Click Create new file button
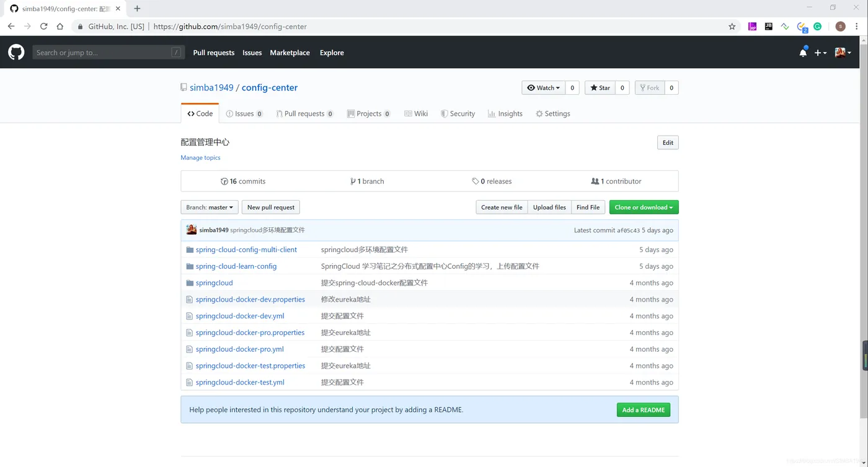This screenshot has height=467, width=868. point(502,207)
